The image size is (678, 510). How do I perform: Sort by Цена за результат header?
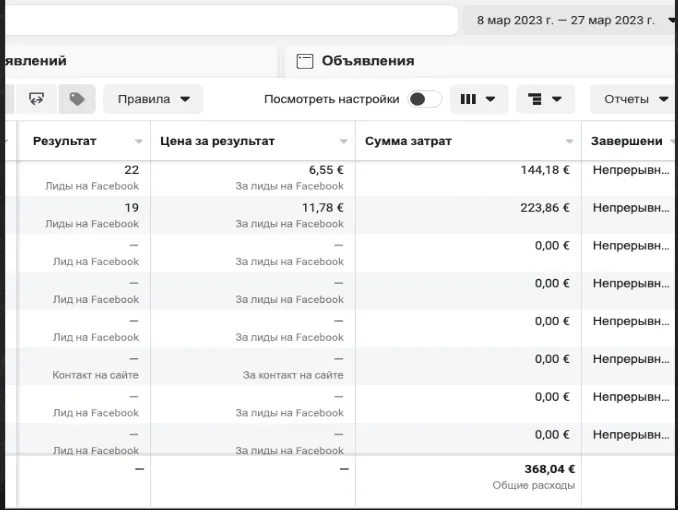[x=217, y=141]
